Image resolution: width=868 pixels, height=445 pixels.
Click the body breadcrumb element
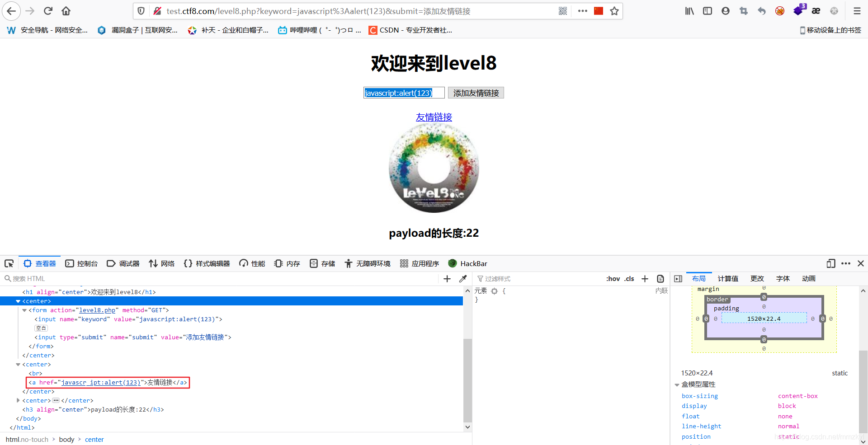66,440
